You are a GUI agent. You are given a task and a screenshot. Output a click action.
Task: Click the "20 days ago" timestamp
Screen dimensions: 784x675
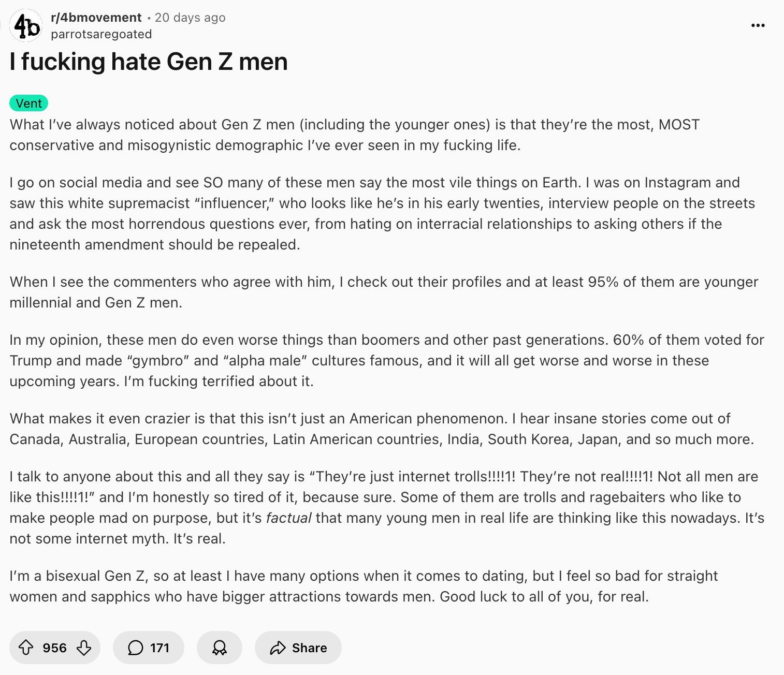point(190,18)
